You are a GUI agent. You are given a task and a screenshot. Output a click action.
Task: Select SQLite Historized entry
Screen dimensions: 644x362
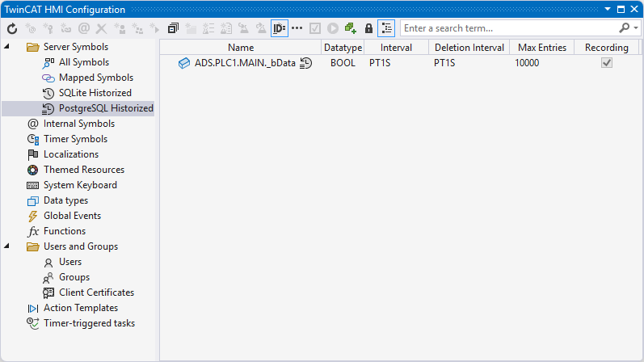tap(95, 93)
